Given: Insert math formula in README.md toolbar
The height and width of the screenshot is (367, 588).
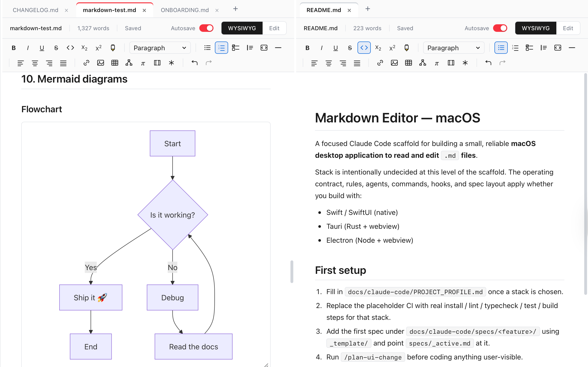Looking at the screenshot, I should coord(437,63).
